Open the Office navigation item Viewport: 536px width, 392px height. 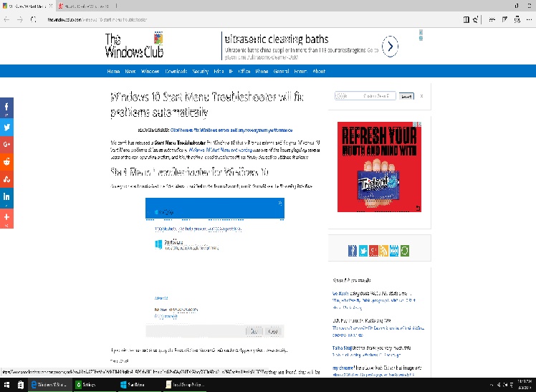[244, 72]
